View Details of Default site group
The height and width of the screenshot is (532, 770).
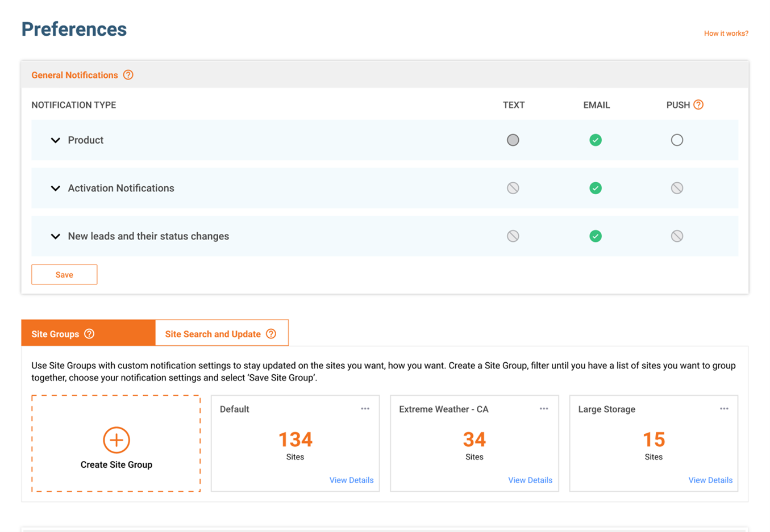click(351, 480)
